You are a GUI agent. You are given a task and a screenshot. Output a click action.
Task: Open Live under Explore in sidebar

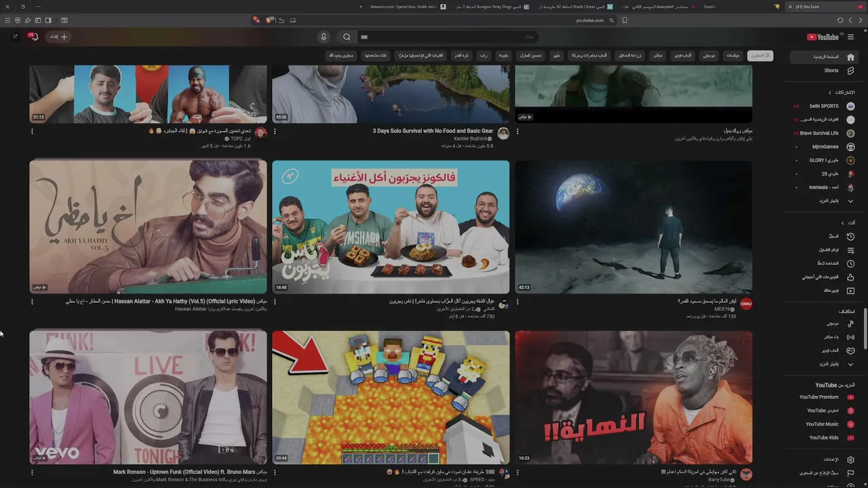click(825, 337)
